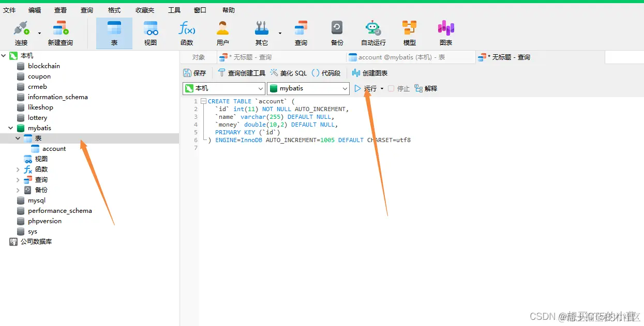Collapse the 本机 connection tree node
The width and height of the screenshot is (644, 326).
(4, 55)
